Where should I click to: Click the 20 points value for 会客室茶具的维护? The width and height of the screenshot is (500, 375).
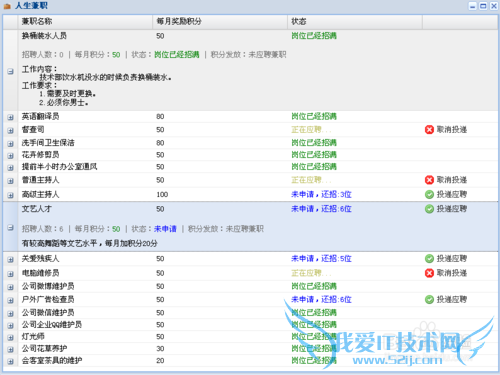[160, 361]
